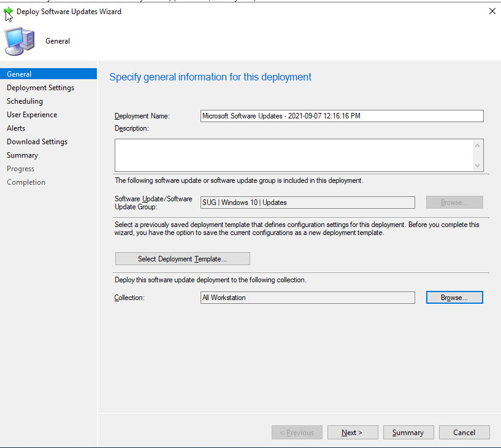The height and width of the screenshot is (448, 501).
Task: Cancel the deployment wizard
Action: [x=464, y=433]
